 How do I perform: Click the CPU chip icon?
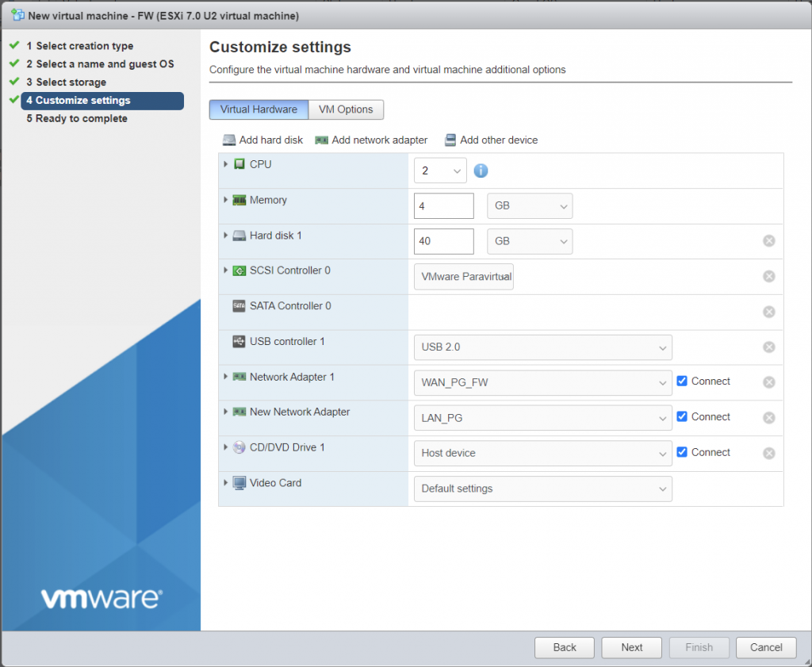(239, 164)
